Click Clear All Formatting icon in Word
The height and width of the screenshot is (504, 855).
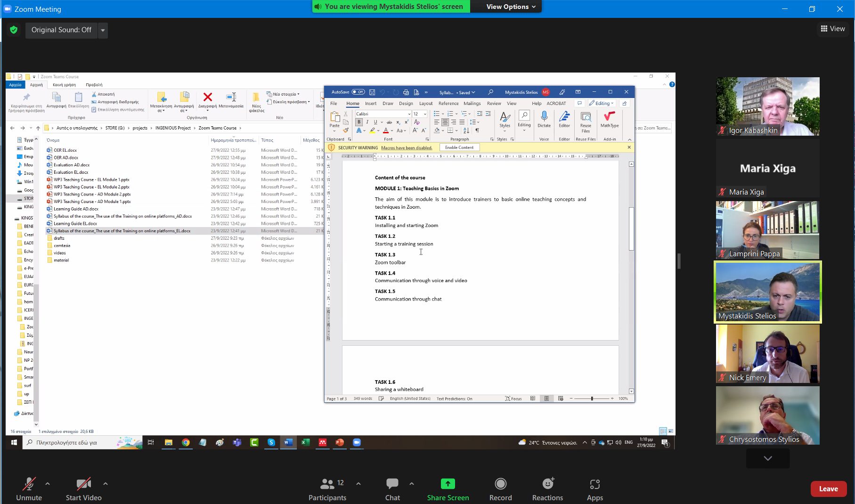pyautogui.click(x=416, y=122)
